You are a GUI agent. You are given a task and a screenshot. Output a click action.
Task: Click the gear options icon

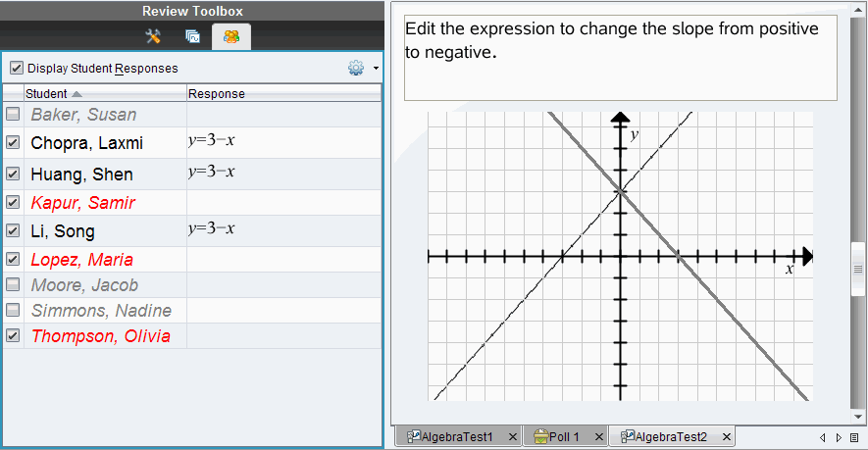pos(355,69)
